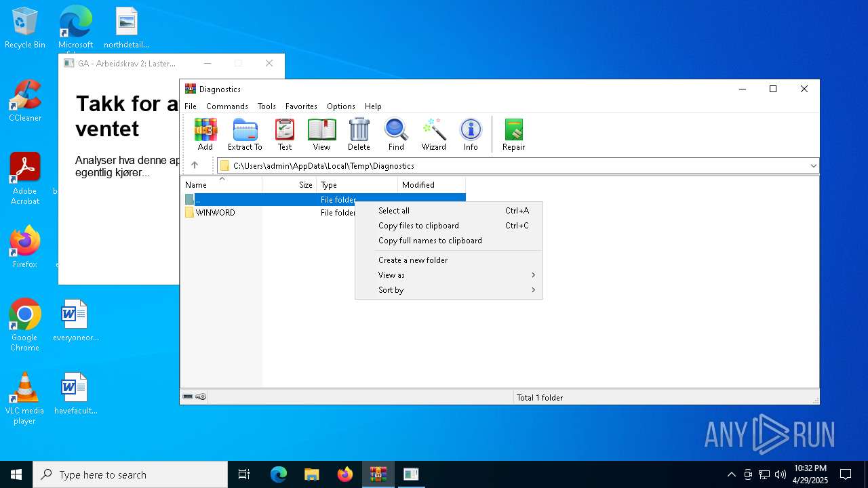This screenshot has width=868, height=488.
Task: Open the Tools menu
Action: pyautogui.click(x=267, y=106)
